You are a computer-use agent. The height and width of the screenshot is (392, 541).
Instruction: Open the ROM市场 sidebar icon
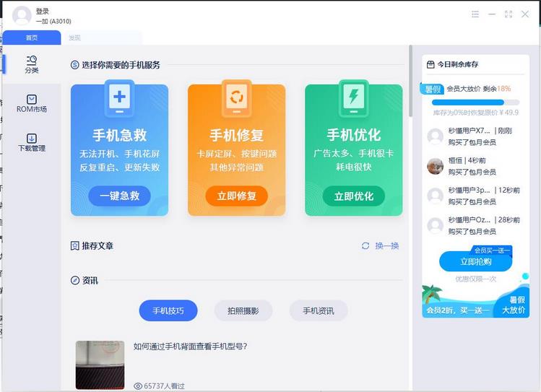(x=32, y=100)
